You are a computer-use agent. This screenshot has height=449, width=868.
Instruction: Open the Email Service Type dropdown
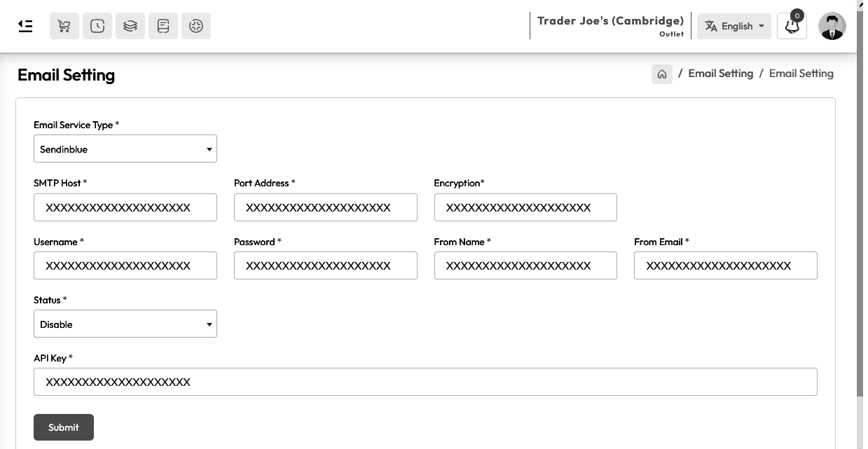[125, 148]
